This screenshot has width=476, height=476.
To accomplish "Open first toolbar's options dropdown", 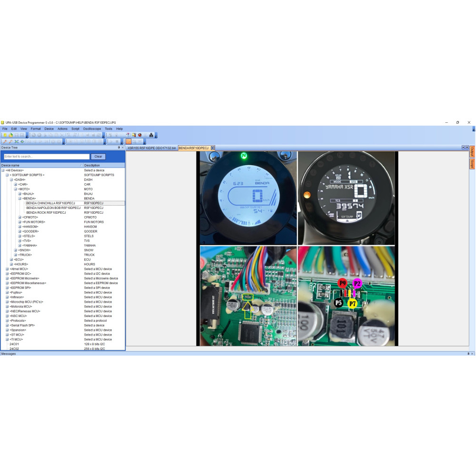I will pos(27,136).
